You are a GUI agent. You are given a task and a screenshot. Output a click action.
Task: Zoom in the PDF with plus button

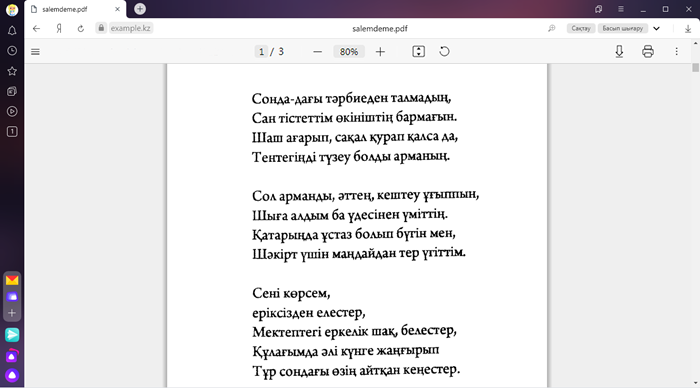pyautogui.click(x=380, y=52)
